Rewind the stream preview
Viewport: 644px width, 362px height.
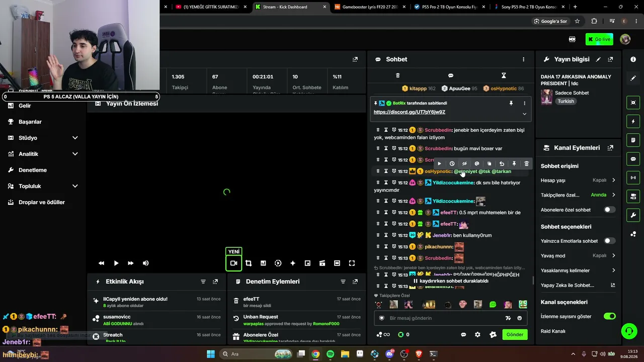pyautogui.click(x=102, y=263)
